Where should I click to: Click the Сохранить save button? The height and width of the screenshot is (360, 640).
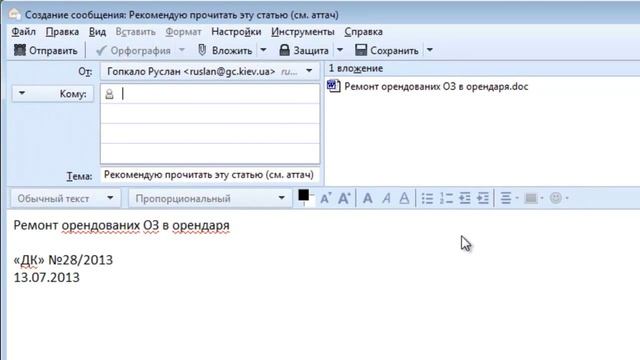pos(387,51)
